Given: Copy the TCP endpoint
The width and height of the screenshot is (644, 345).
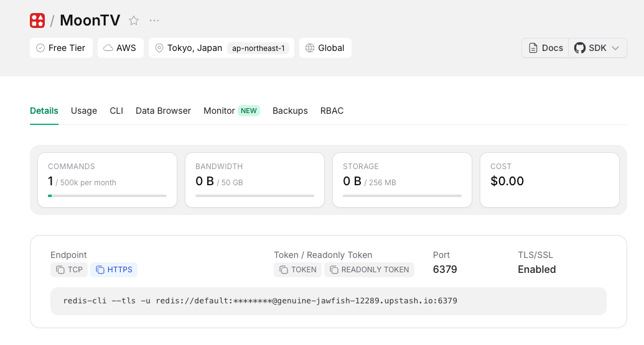Looking at the screenshot, I should 69,270.
